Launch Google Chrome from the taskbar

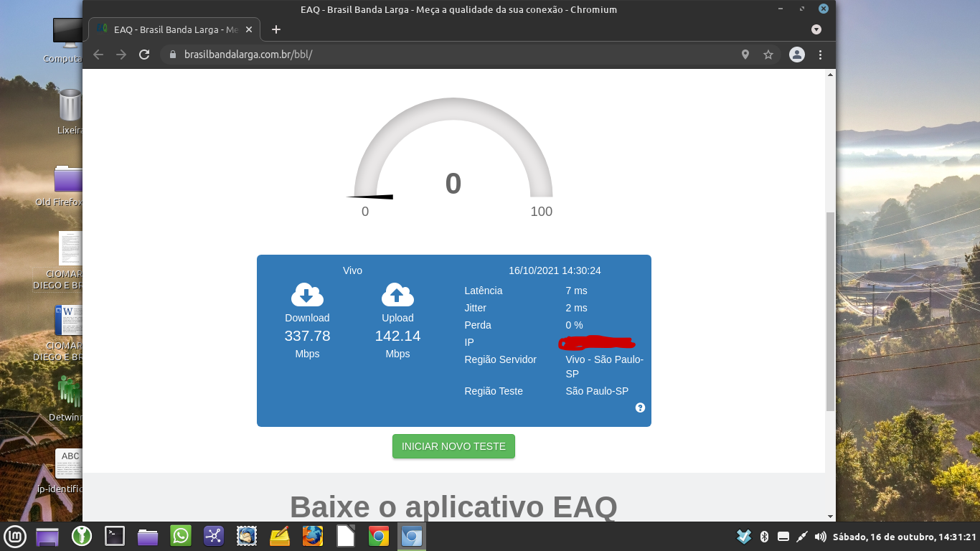click(379, 536)
